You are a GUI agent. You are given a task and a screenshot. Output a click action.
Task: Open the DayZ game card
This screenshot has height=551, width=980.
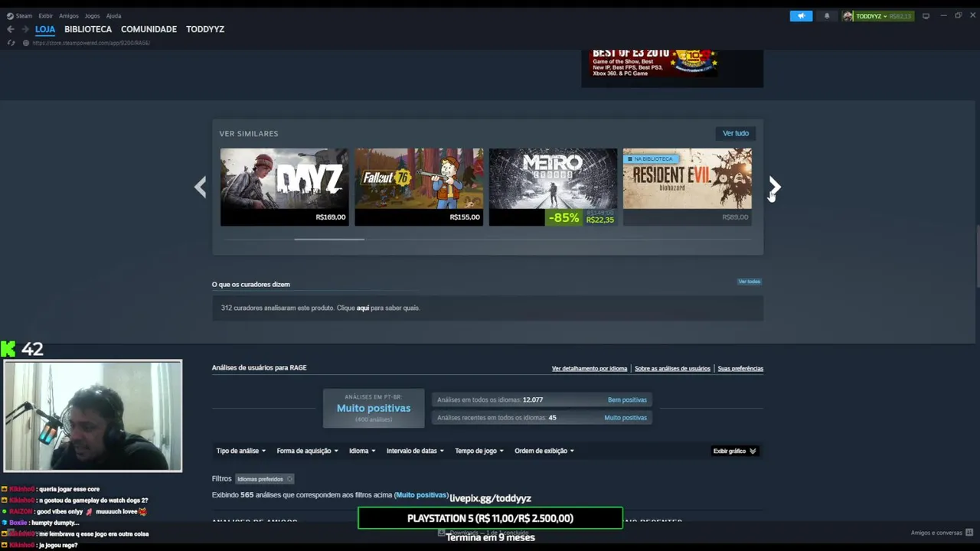pos(284,187)
